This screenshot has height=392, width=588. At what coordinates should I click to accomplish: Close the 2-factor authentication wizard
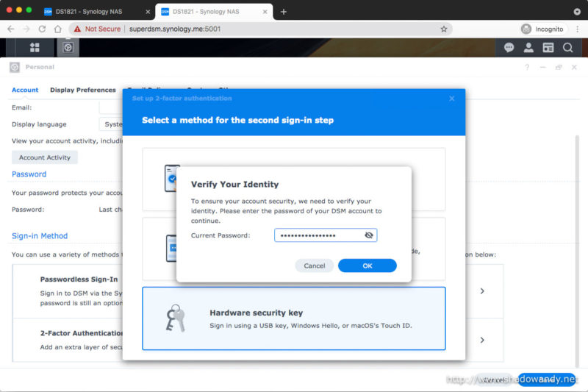pos(452,99)
